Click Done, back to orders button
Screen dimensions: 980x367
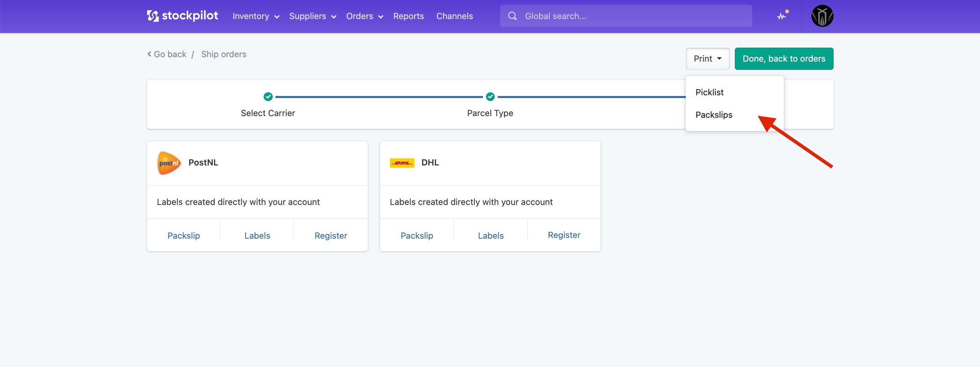click(x=784, y=59)
